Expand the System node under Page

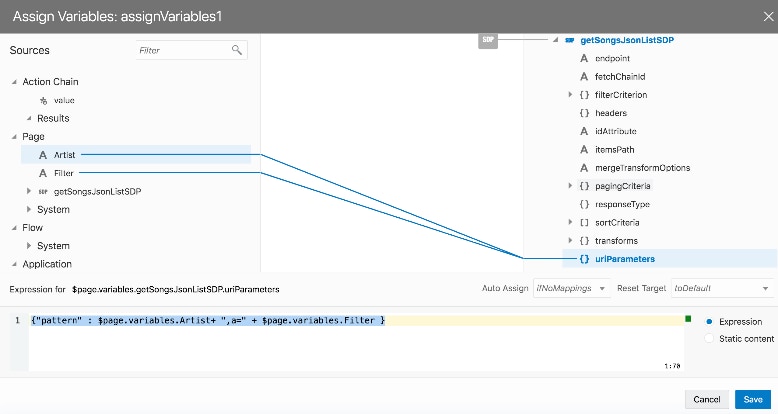click(x=29, y=209)
